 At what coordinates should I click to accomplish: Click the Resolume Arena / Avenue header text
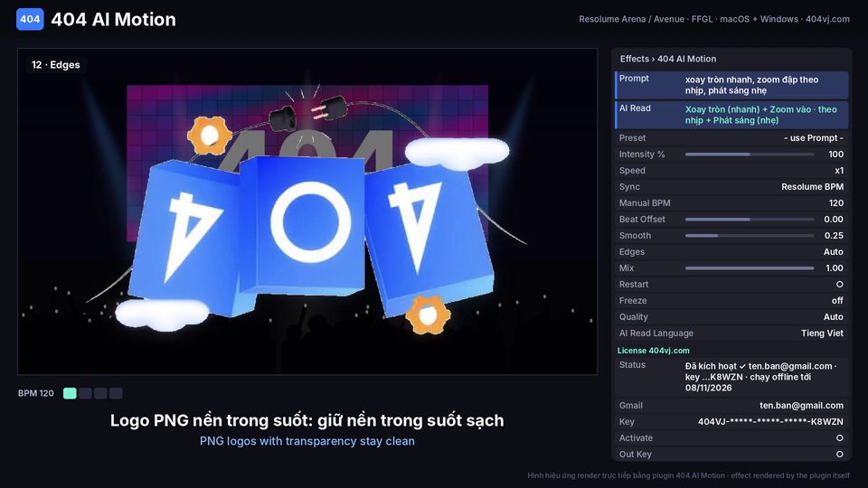click(714, 19)
